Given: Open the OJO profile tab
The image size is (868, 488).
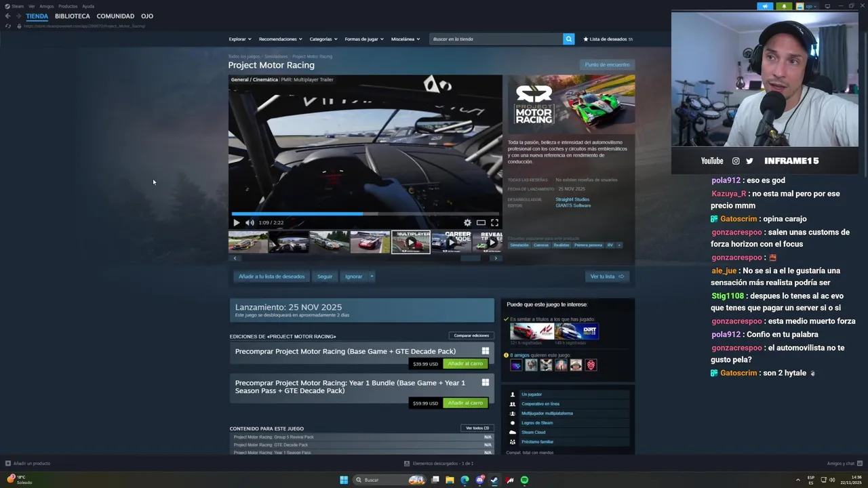Looking at the screenshot, I should (x=147, y=16).
